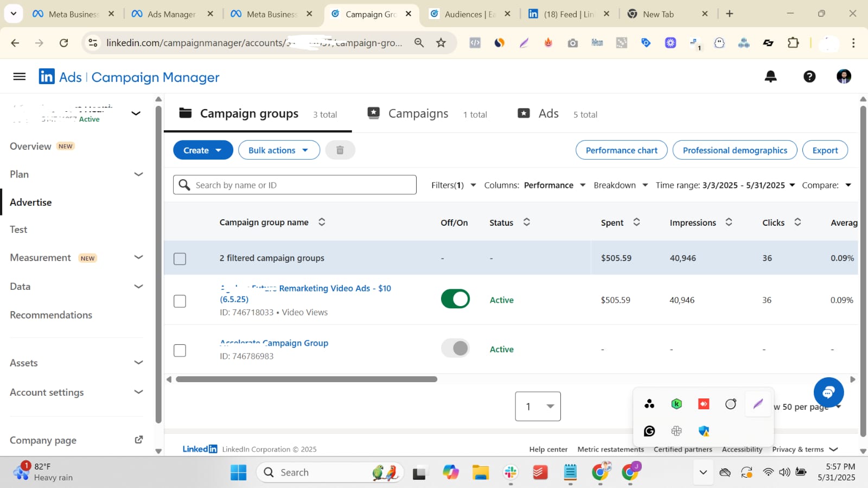Expand the Plan sidebar section
868x488 pixels.
click(x=138, y=174)
